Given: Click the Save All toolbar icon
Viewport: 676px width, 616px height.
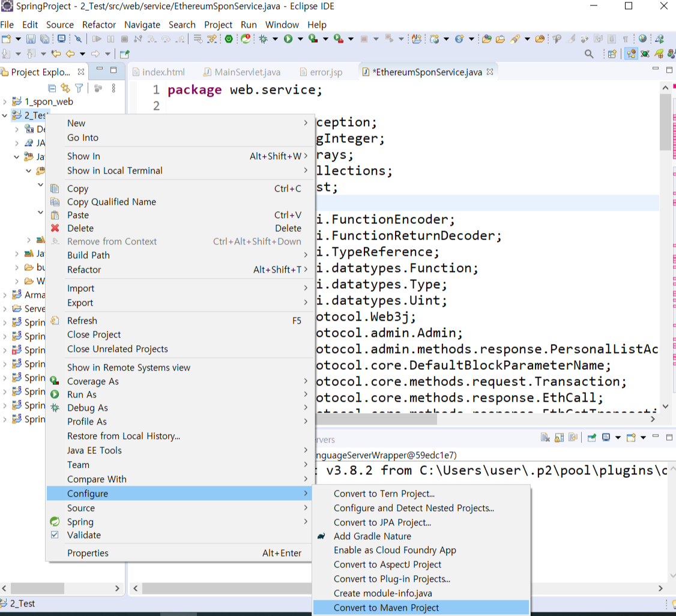Looking at the screenshot, I should [x=45, y=39].
